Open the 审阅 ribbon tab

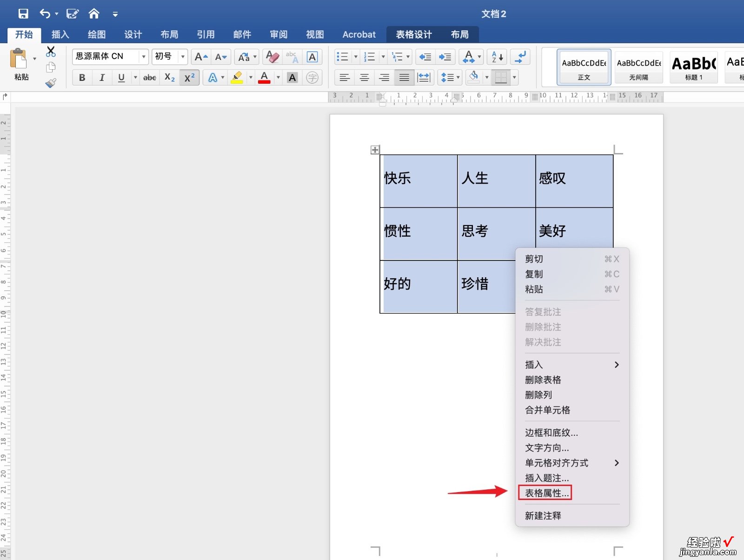coord(279,34)
